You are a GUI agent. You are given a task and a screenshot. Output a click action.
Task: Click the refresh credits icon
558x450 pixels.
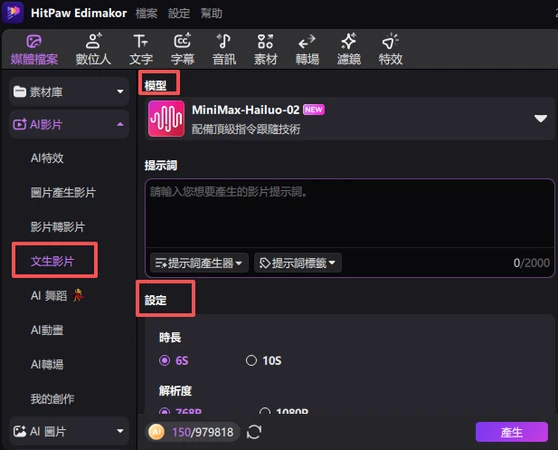[254, 432]
